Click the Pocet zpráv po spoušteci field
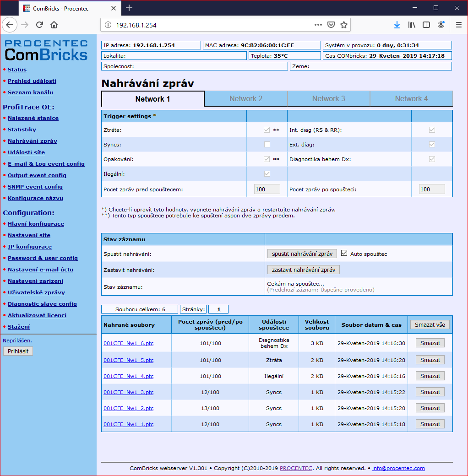 click(x=432, y=189)
